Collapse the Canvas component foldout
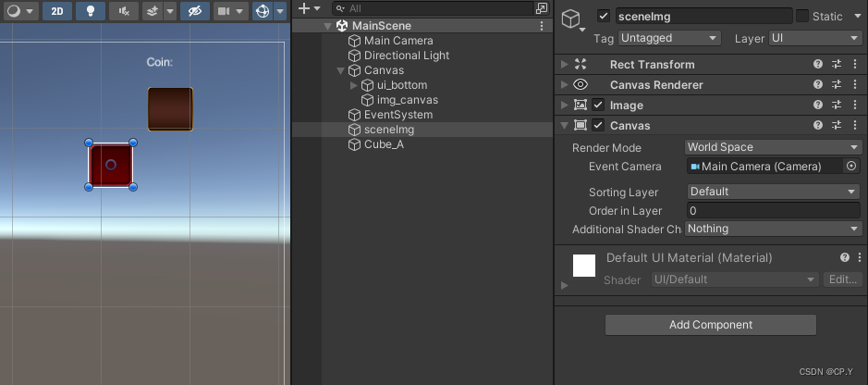 tap(564, 126)
